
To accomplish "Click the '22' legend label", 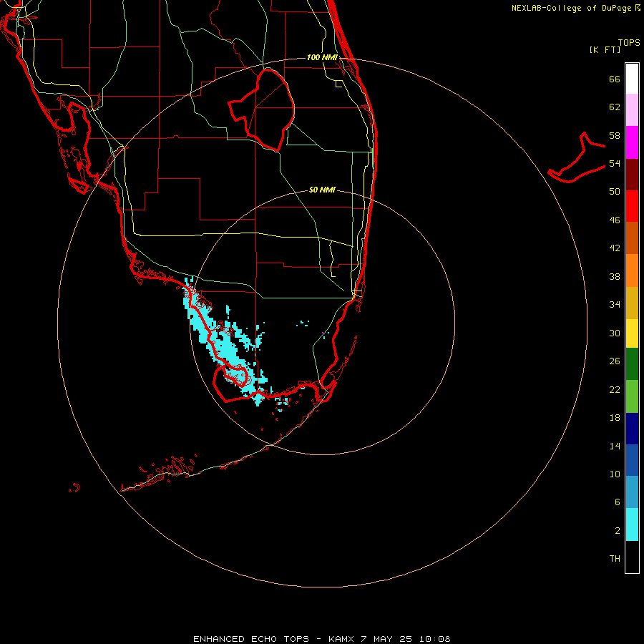I will click(x=615, y=390).
